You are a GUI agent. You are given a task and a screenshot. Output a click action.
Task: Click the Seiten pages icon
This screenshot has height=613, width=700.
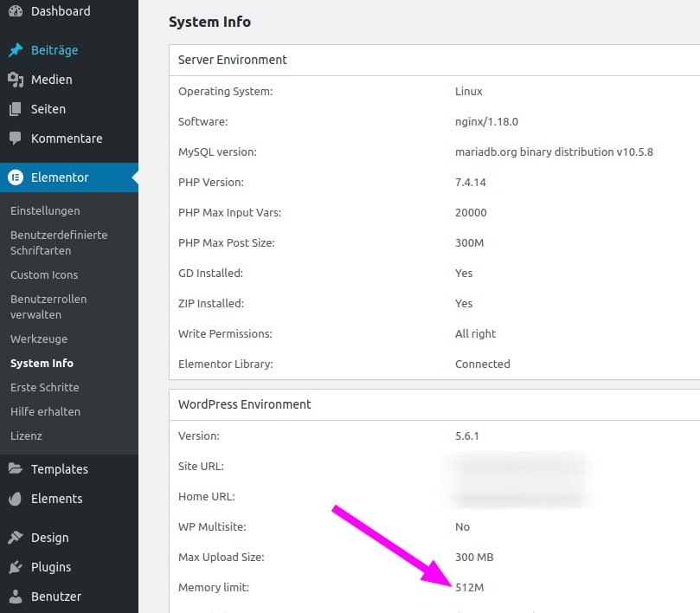tap(16, 109)
